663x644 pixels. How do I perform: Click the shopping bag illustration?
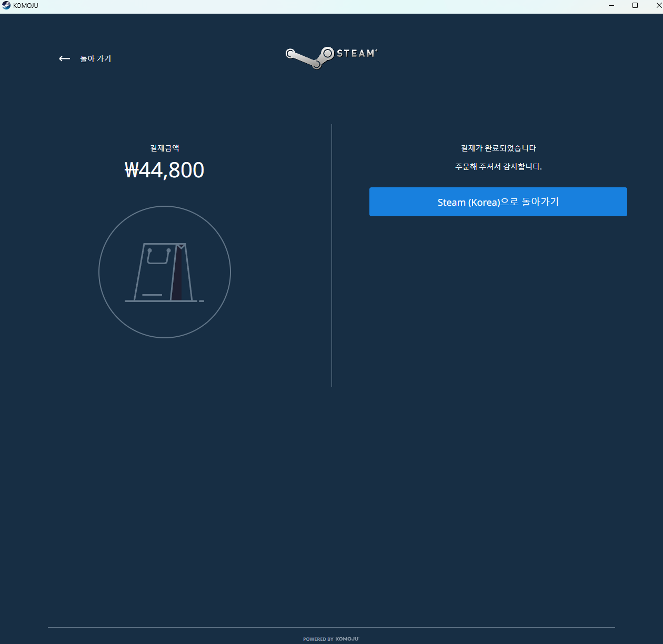(165, 272)
